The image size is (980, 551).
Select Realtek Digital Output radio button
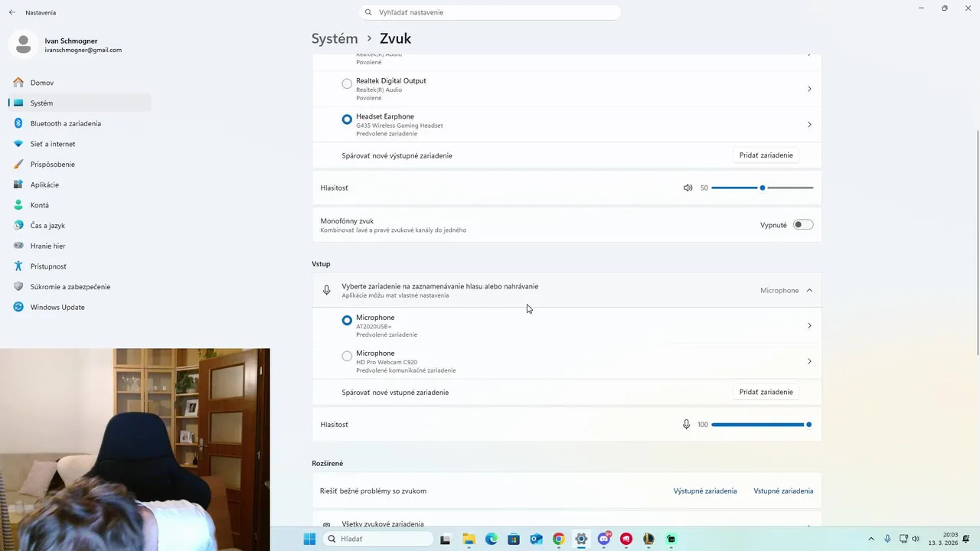coord(347,83)
